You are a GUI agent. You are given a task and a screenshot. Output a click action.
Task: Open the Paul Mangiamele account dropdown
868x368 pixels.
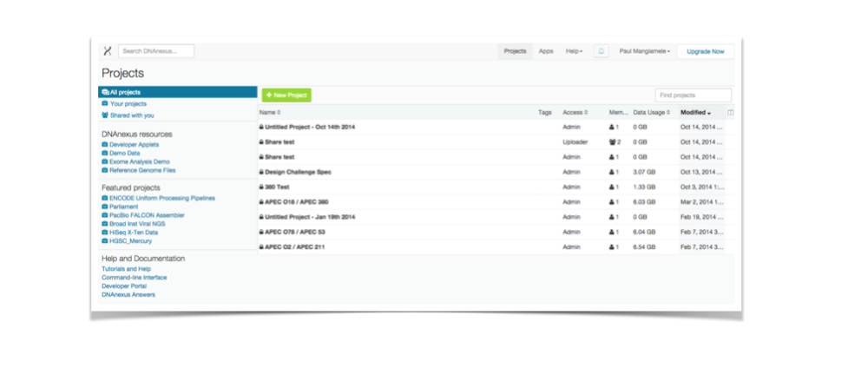(644, 51)
